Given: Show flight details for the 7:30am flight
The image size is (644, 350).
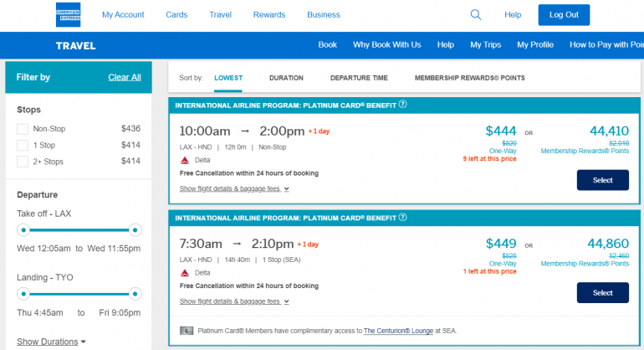Looking at the screenshot, I should click(x=234, y=301).
